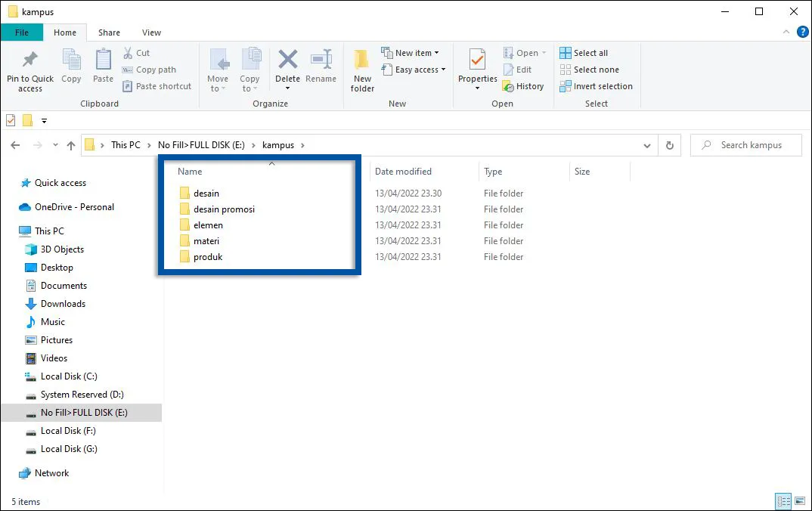812x511 pixels.
Task: Switch to large icons view in status bar
Action: (x=800, y=501)
